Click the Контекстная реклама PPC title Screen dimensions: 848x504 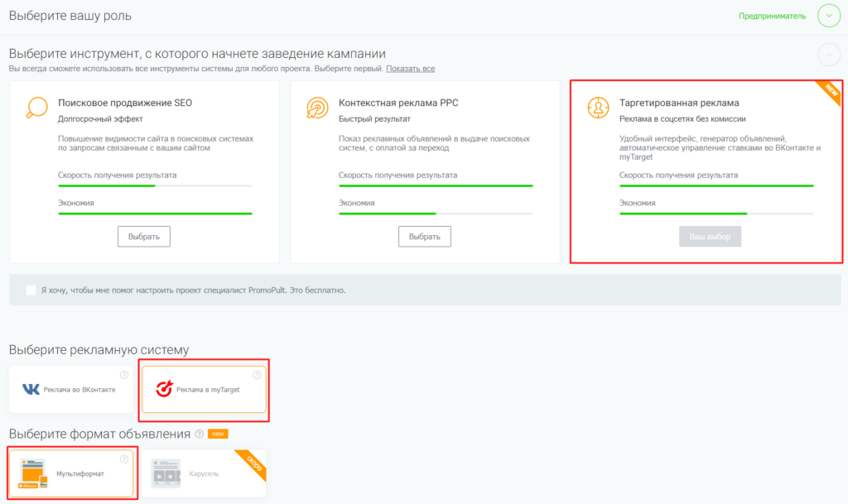pyautogui.click(x=398, y=103)
